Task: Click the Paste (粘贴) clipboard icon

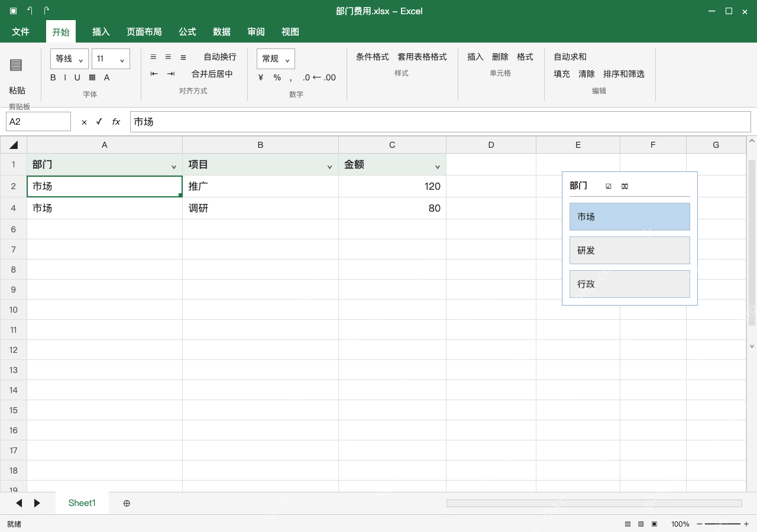Action: (16, 65)
